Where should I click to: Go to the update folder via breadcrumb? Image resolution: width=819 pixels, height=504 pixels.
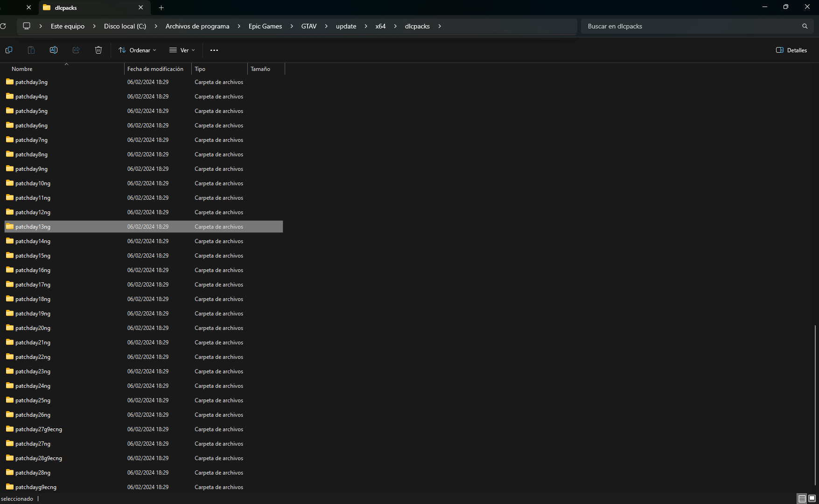(346, 26)
